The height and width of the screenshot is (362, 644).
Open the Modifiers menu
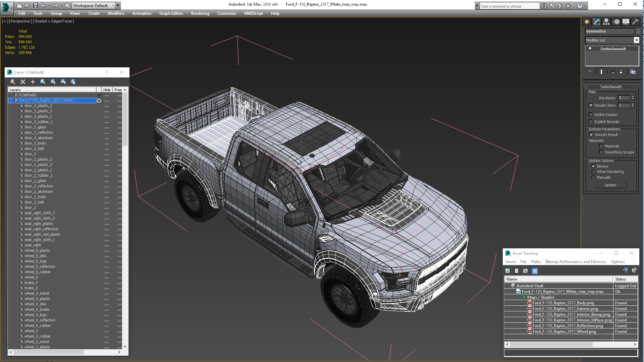tap(116, 13)
